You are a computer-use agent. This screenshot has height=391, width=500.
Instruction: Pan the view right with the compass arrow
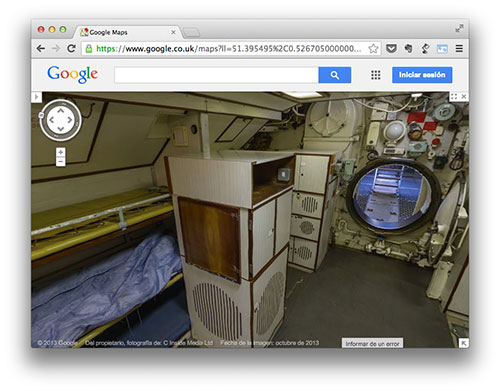tap(70, 120)
